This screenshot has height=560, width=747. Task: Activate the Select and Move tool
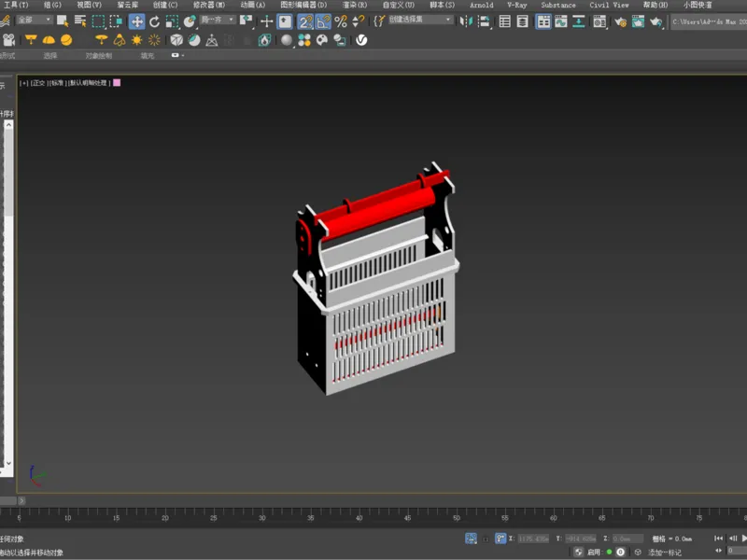tap(136, 21)
